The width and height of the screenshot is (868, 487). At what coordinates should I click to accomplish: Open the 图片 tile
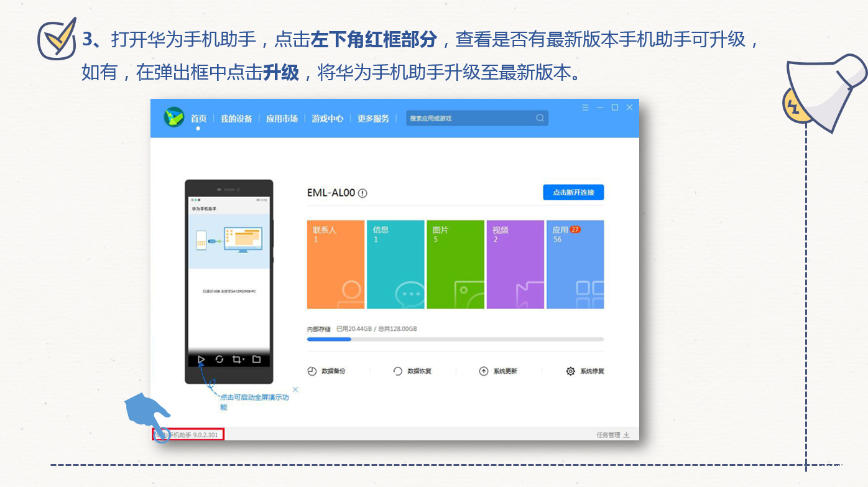(x=455, y=264)
